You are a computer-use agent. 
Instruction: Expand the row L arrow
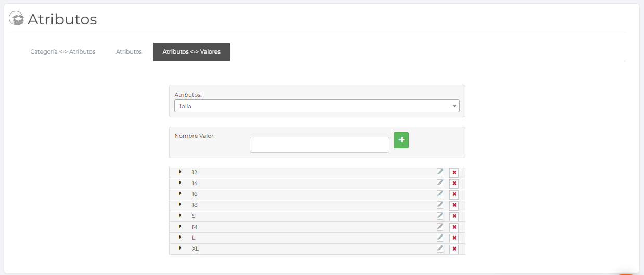pos(180,237)
